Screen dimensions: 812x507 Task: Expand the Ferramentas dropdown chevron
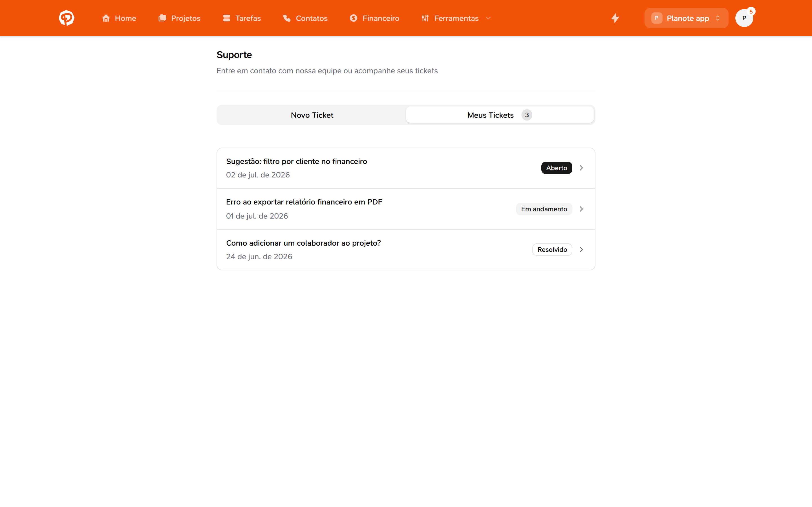488,18
